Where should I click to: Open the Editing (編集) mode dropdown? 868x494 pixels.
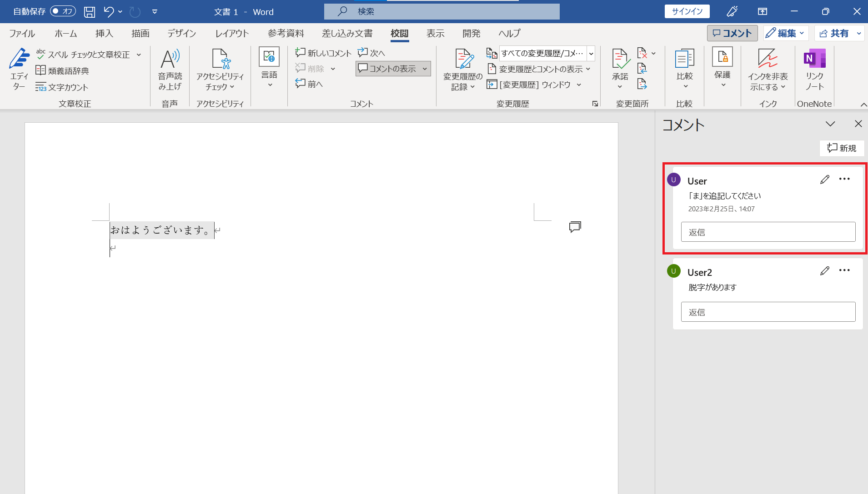(786, 33)
